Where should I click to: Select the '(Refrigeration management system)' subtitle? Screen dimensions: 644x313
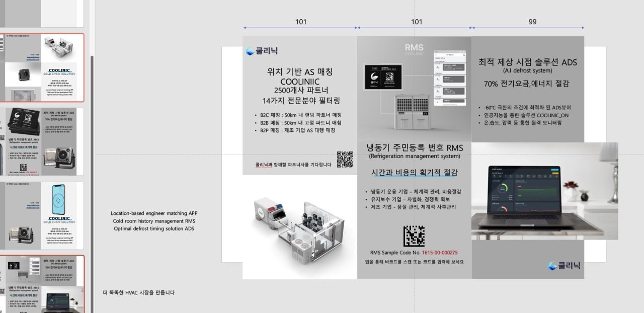pyautogui.click(x=415, y=156)
